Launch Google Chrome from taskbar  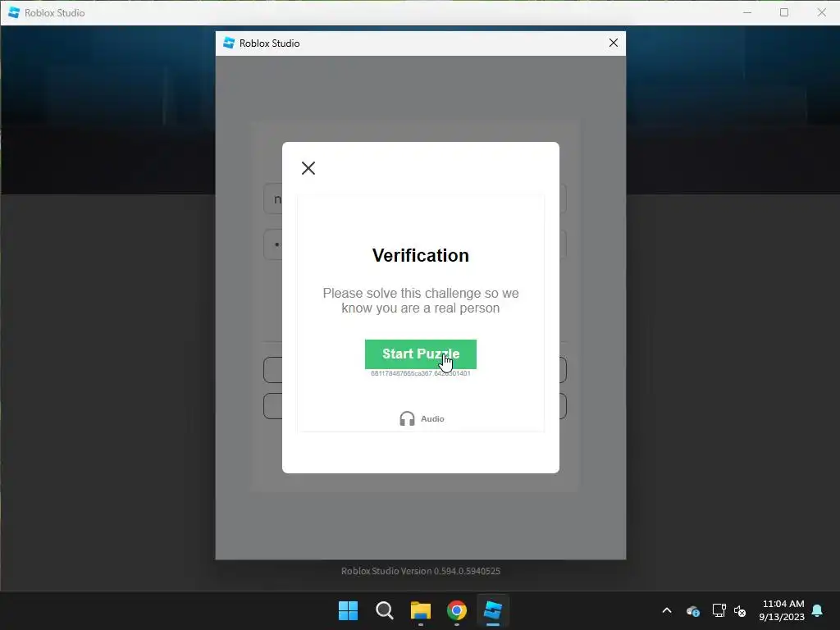[457, 610]
